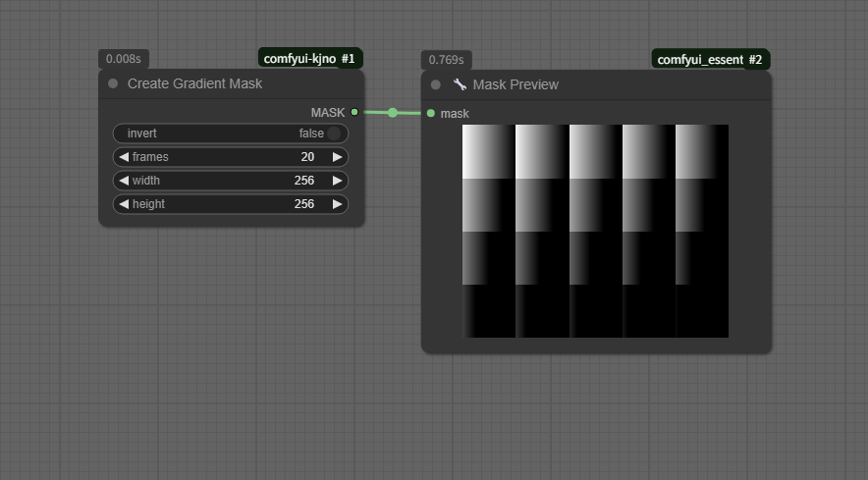Click the gradient mask preview image
The width and height of the screenshot is (868, 480).
[x=595, y=231]
